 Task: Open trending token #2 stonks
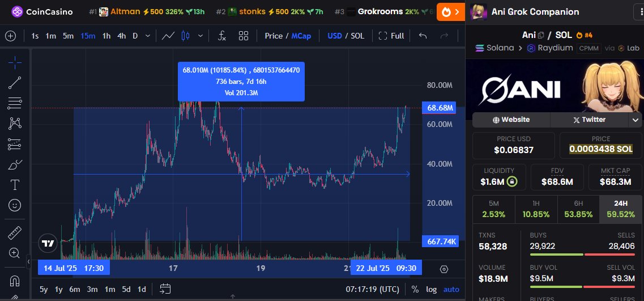coord(270,11)
